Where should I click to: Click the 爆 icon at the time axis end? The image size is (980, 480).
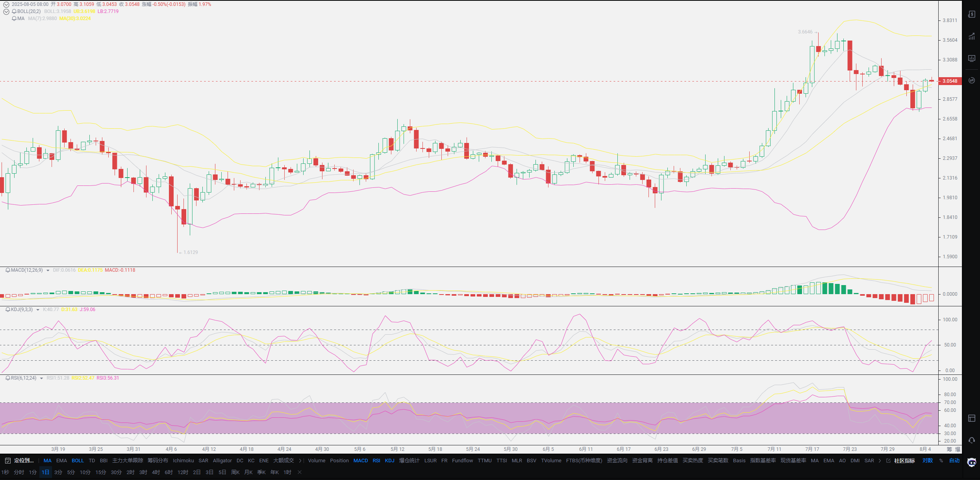tap(958, 449)
